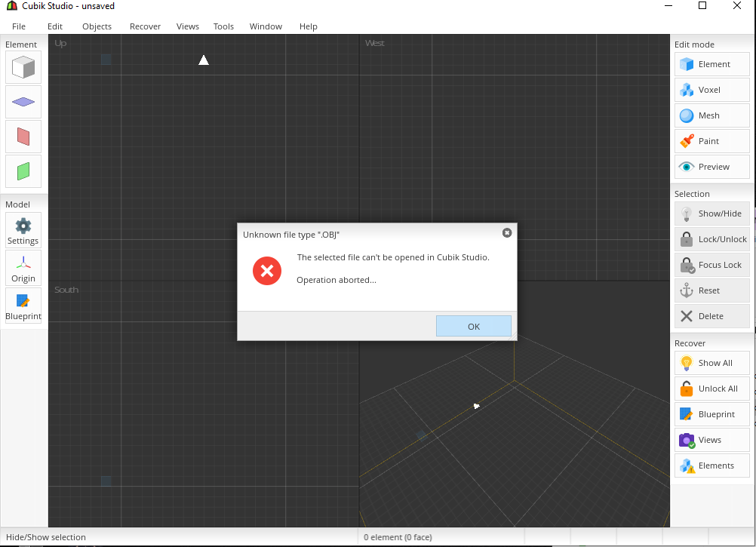
Task: Click the '0 element (0 face)' status text
Action: [398, 537]
